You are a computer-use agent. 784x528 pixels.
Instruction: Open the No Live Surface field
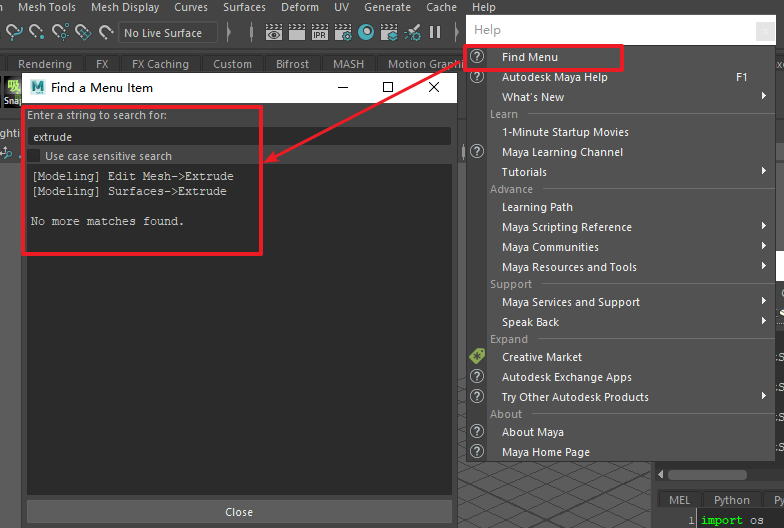pos(168,33)
